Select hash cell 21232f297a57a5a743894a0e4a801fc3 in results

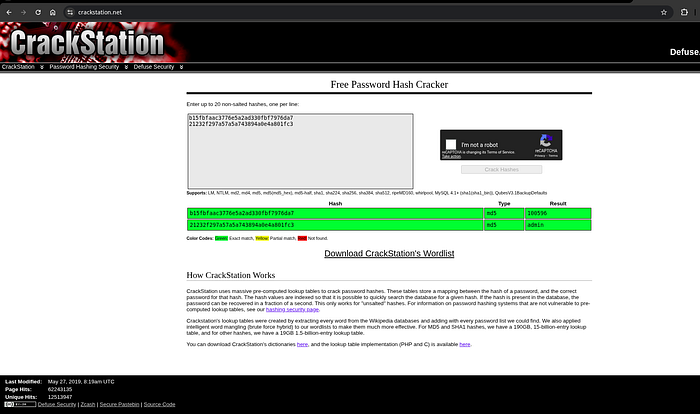click(x=335, y=225)
